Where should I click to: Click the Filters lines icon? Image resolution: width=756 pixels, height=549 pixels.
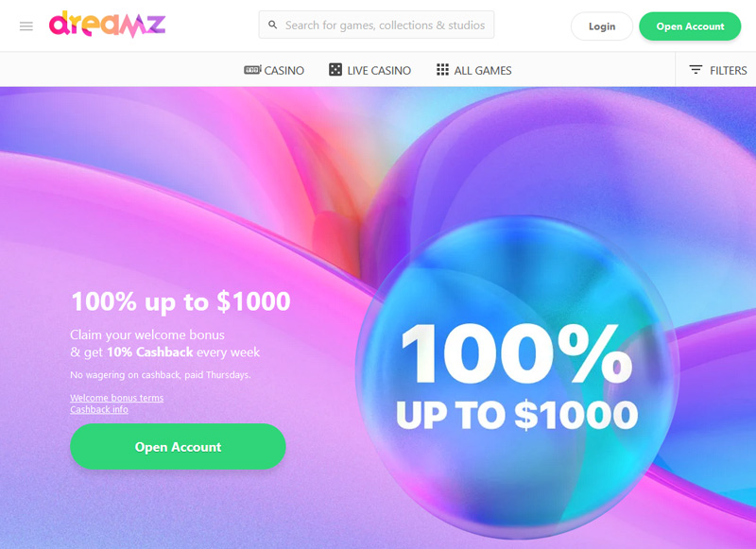point(696,70)
